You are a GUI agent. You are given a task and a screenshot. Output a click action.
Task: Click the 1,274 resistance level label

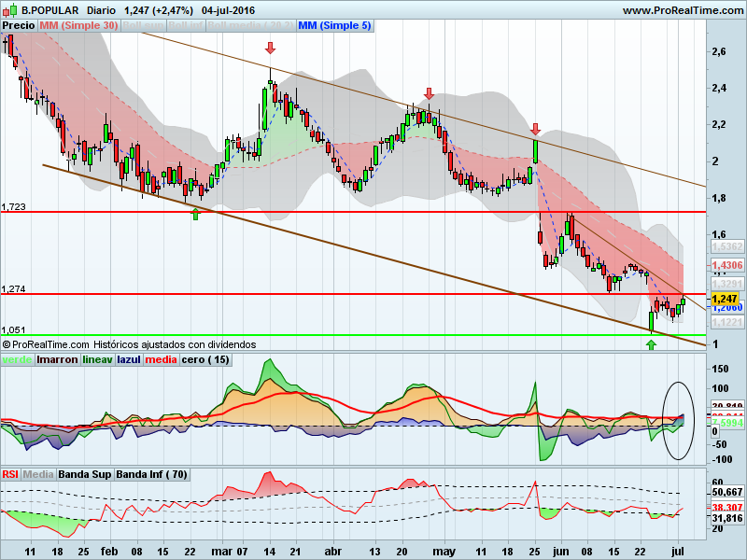tap(13, 289)
